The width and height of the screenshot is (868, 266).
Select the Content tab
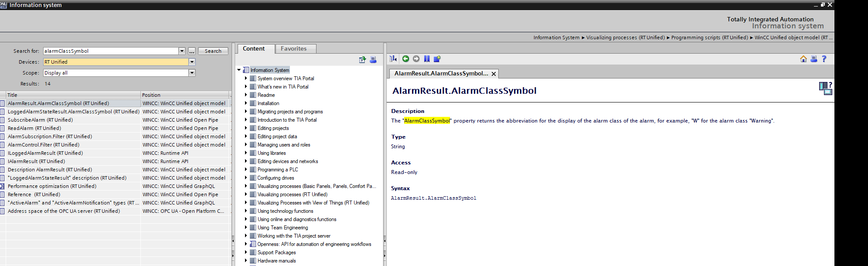[254, 49]
